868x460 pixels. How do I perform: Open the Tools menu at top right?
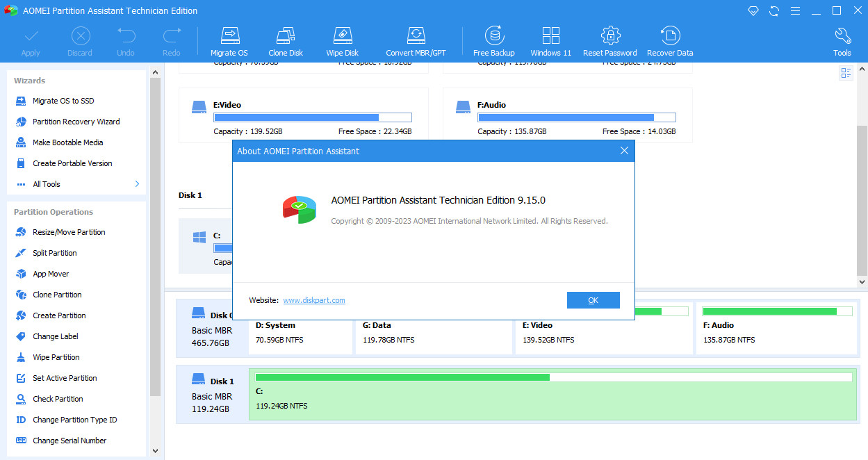click(842, 42)
